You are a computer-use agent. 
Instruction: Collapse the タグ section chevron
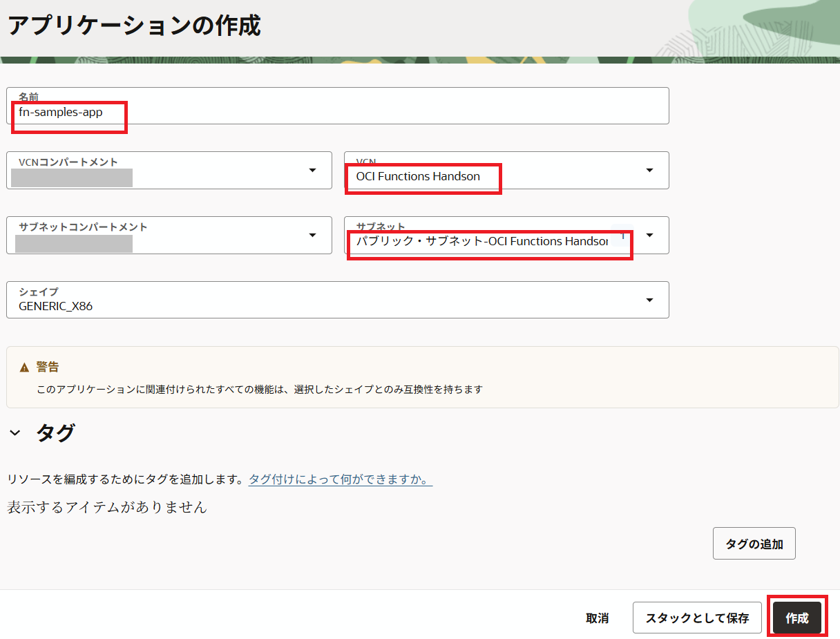point(15,433)
